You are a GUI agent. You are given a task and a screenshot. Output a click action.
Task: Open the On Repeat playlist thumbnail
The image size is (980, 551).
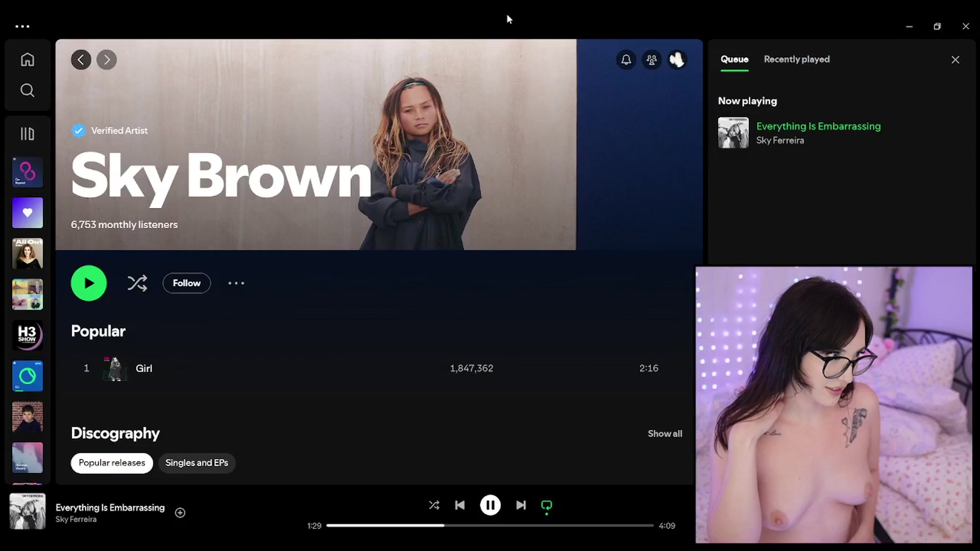pos(28,172)
